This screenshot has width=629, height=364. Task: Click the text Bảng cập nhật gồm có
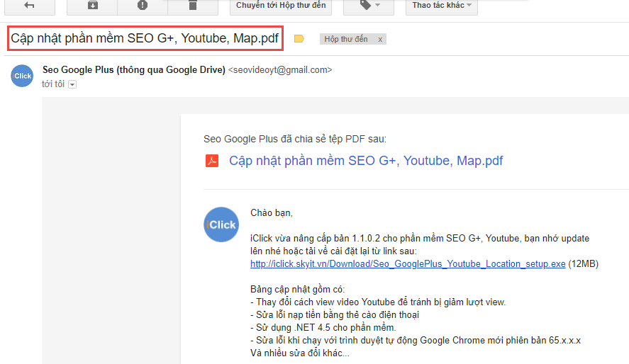[297, 289]
